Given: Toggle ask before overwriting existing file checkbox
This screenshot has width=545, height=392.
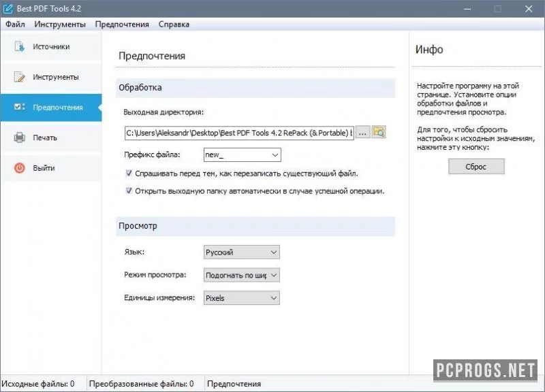Looking at the screenshot, I should (129, 174).
